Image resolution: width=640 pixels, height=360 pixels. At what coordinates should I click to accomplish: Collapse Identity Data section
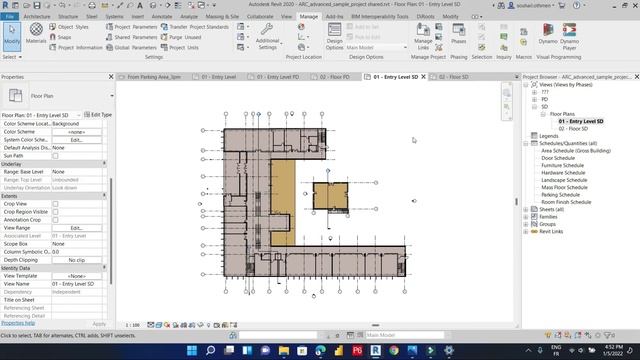(x=104, y=268)
